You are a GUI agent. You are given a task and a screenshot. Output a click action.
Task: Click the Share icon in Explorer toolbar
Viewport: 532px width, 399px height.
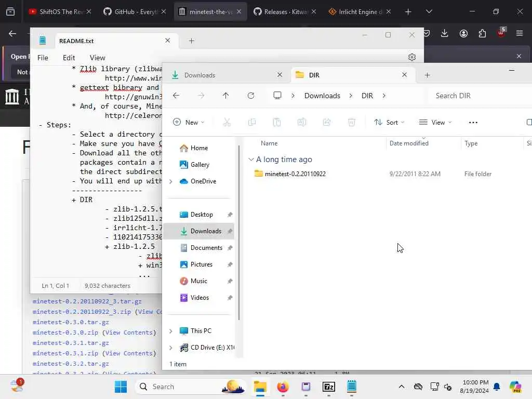(x=326, y=122)
